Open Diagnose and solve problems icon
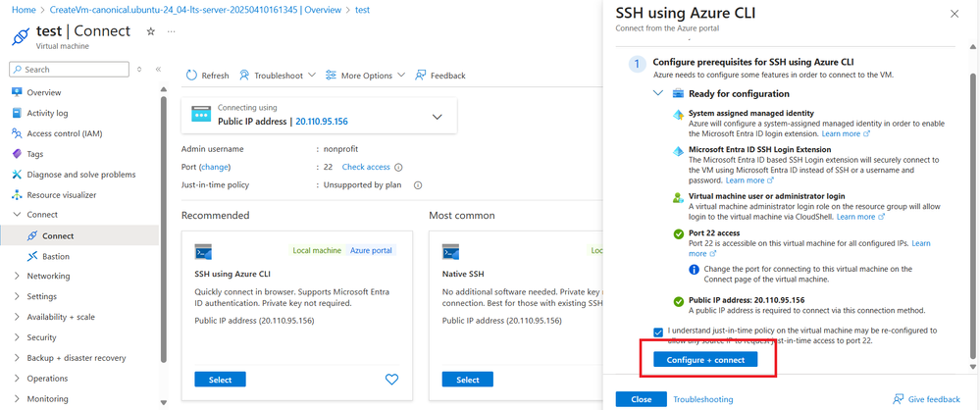 tap(17, 174)
